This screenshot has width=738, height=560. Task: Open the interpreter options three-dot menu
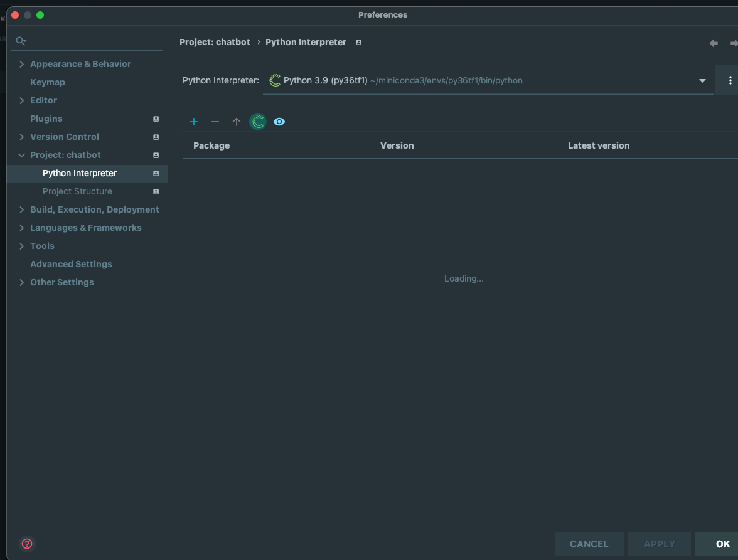point(729,80)
